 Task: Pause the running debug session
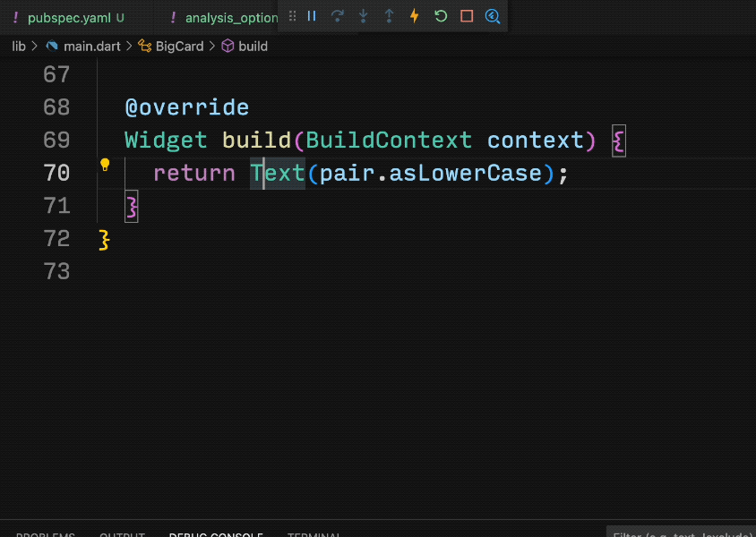pyautogui.click(x=312, y=16)
